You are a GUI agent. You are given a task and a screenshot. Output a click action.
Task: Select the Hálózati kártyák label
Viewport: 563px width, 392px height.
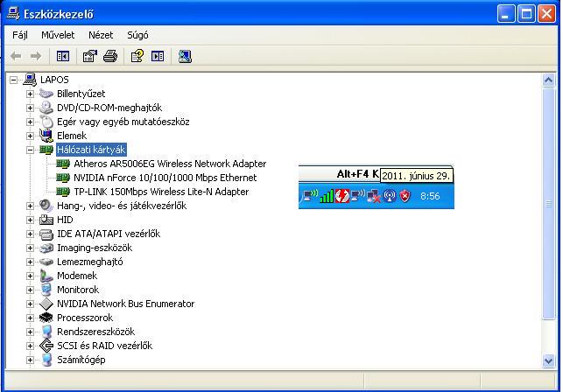(x=91, y=150)
